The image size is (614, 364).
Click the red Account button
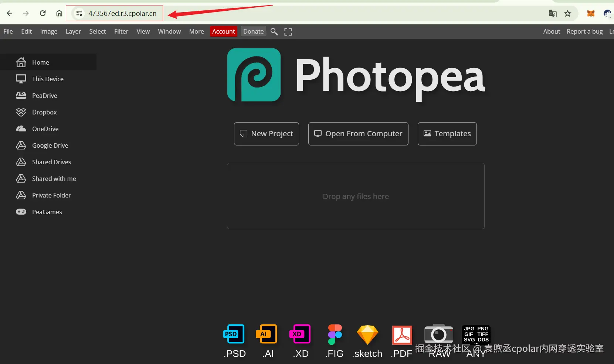224,31
